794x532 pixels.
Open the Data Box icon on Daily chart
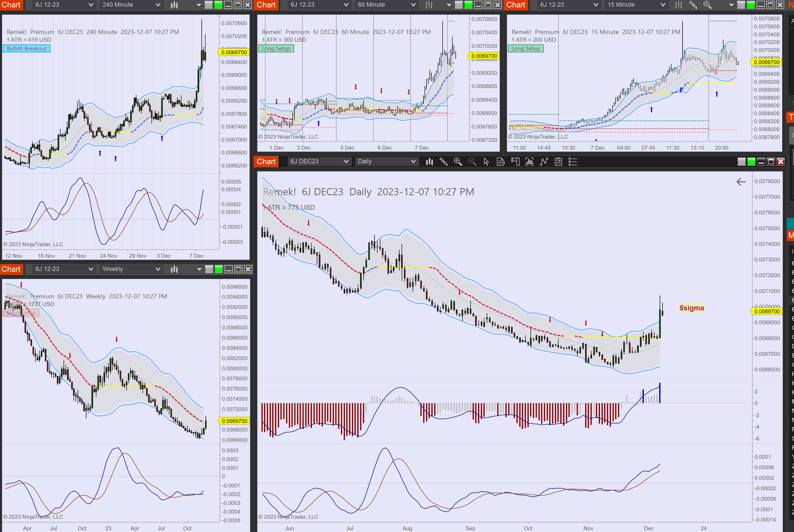tap(501, 162)
